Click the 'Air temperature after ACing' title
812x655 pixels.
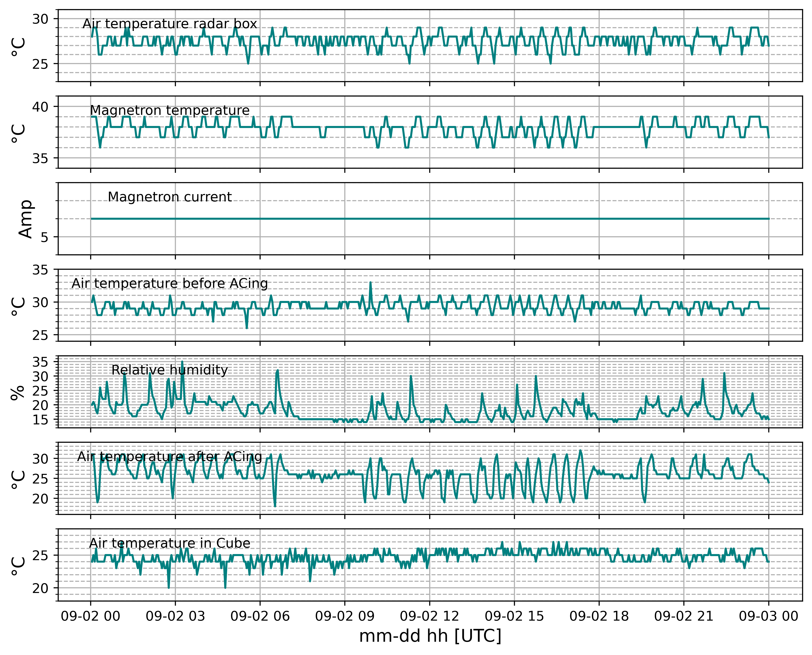tap(169, 456)
